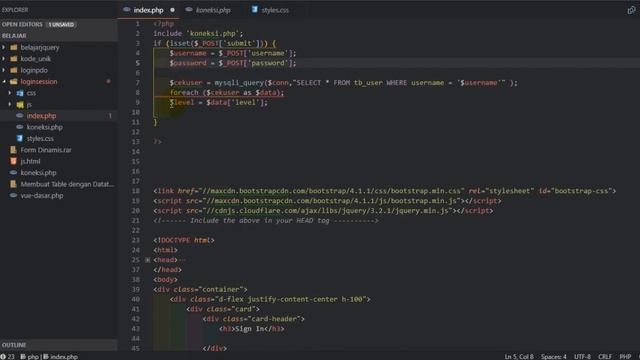Click the EXPLORER panel title
This screenshot has height=360, width=640.
(15, 10)
